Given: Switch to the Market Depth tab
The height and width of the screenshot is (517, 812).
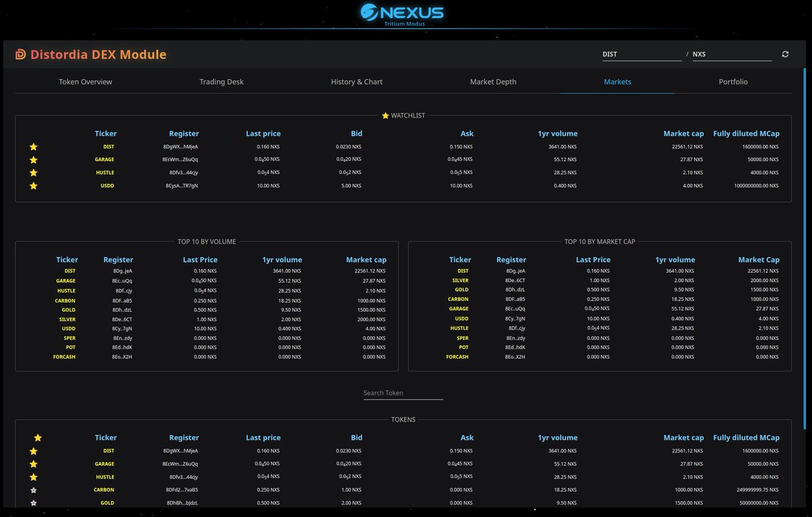Looking at the screenshot, I should 493,82.
